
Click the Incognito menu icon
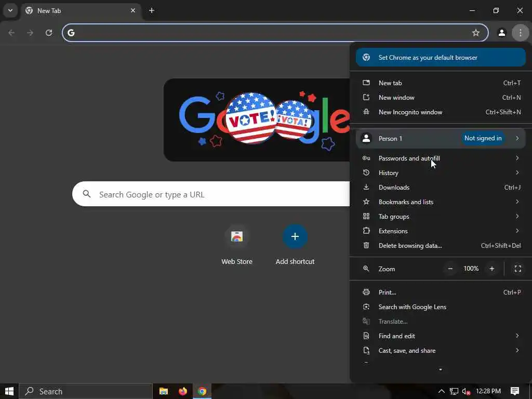pos(366,112)
